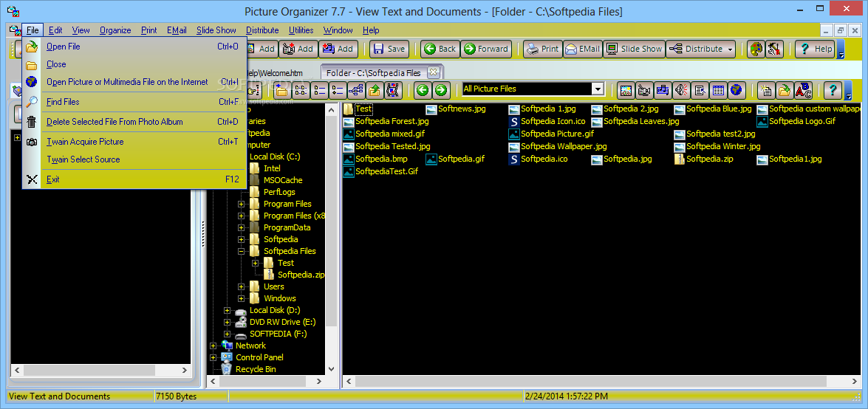Image resolution: width=868 pixels, height=409 pixels.
Task: Expand the Program Files tree node
Action: [242, 205]
